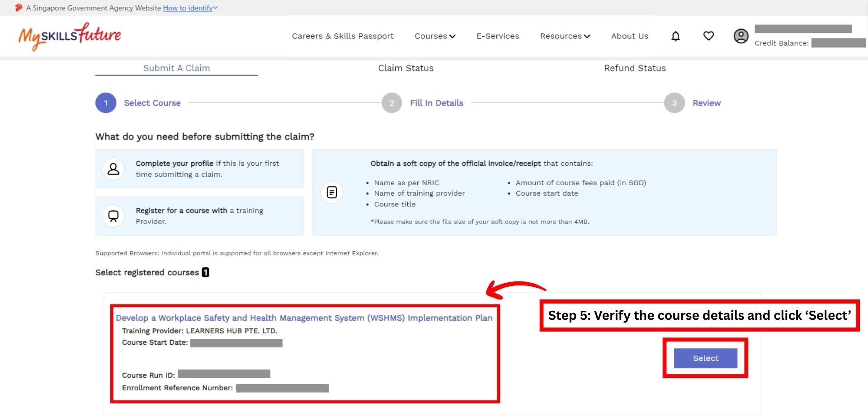Open the Submit A Claim tab
868x416 pixels.
(176, 68)
